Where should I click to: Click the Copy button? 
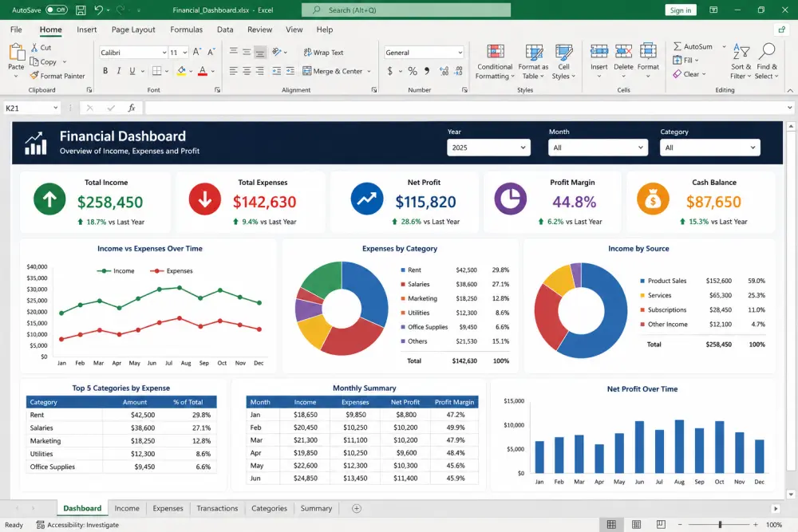(x=43, y=61)
